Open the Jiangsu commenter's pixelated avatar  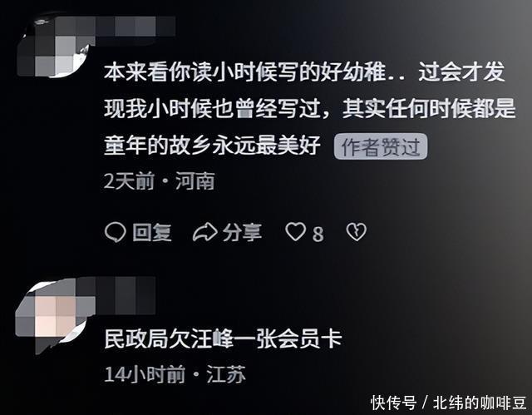tap(51, 314)
